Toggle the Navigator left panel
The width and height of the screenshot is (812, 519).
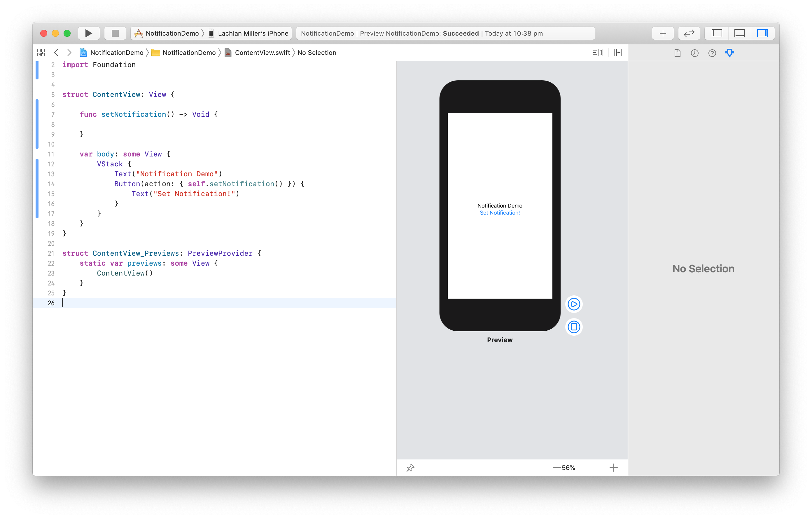tap(717, 33)
